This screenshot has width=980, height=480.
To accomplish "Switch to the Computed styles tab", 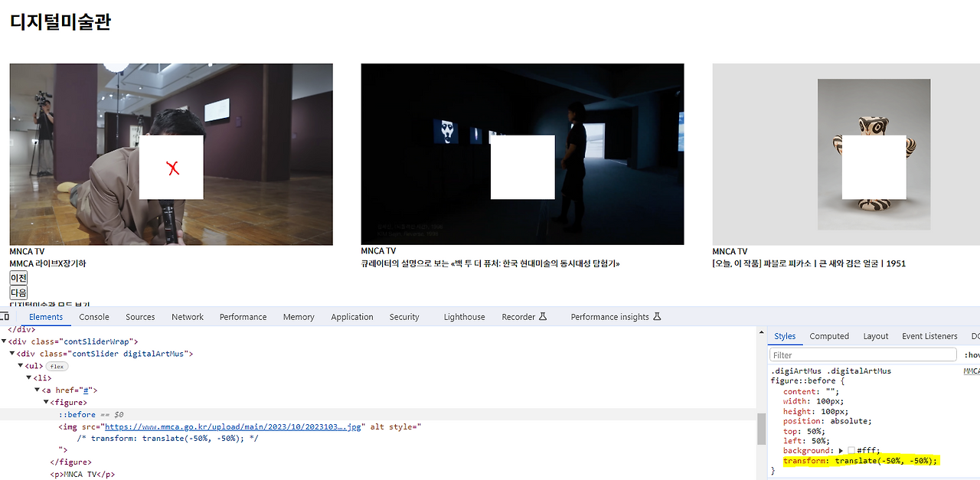I will click(x=829, y=336).
